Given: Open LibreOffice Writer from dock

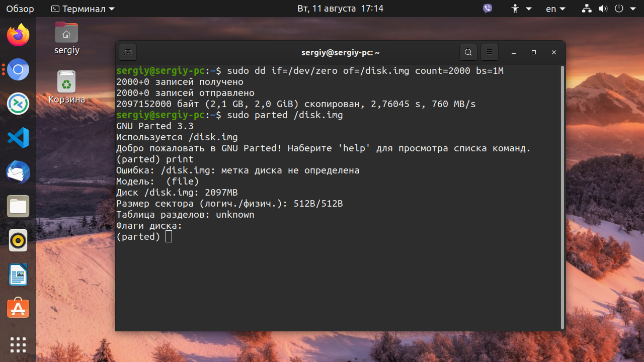Looking at the screenshot, I should pyautogui.click(x=18, y=275).
